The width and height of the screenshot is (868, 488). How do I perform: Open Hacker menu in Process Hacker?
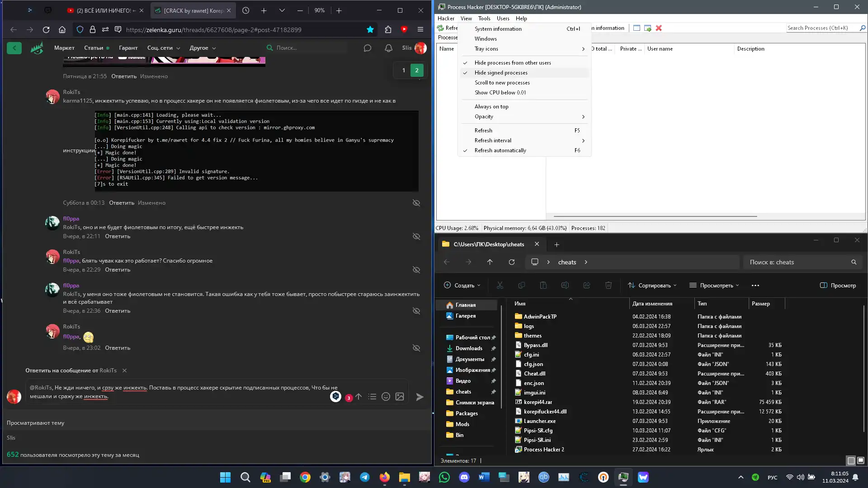446,19
